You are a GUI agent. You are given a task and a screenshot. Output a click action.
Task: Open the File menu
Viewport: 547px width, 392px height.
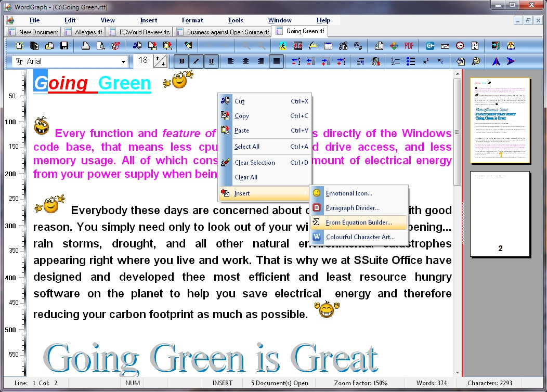pyautogui.click(x=34, y=20)
